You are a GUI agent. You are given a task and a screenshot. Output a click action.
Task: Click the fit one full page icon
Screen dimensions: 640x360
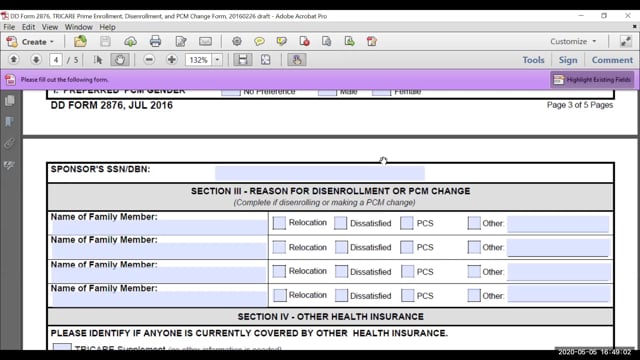pyautogui.click(x=266, y=60)
